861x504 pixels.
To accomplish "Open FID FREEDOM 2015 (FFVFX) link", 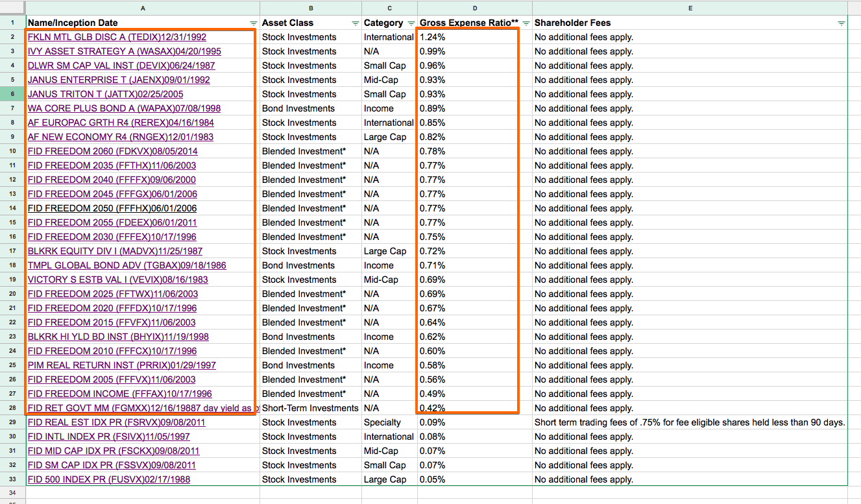I will point(112,322).
